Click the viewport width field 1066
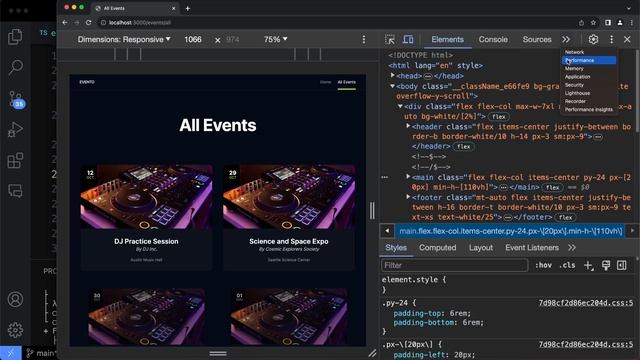 coord(193,40)
